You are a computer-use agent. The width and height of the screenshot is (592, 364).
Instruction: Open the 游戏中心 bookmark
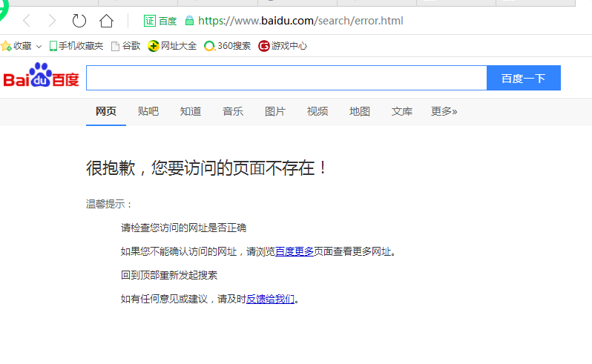coord(283,46)
